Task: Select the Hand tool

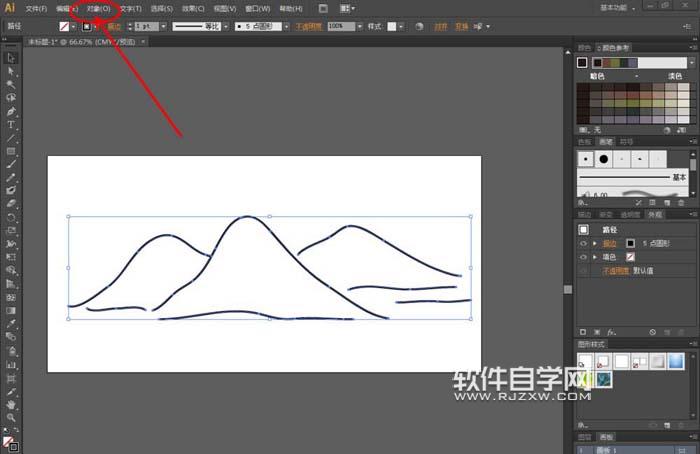Action: 11,404
